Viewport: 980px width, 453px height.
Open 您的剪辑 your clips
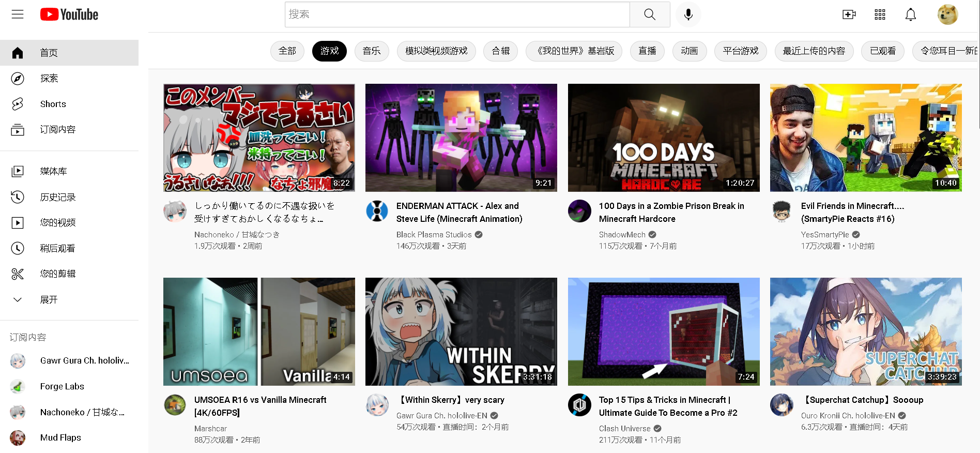[69, 274]
